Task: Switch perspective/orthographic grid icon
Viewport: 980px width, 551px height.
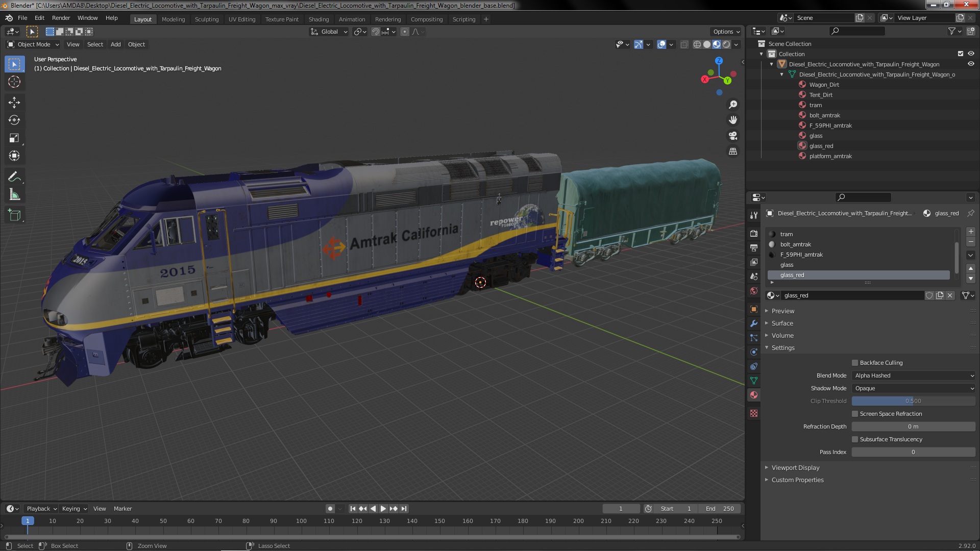Action: click(x=733, y=152)
